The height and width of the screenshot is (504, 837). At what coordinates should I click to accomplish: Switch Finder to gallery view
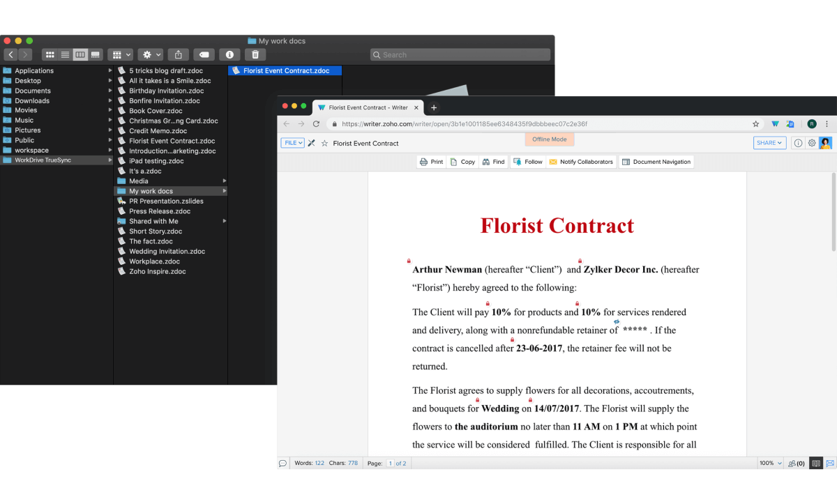pos(96,54)
